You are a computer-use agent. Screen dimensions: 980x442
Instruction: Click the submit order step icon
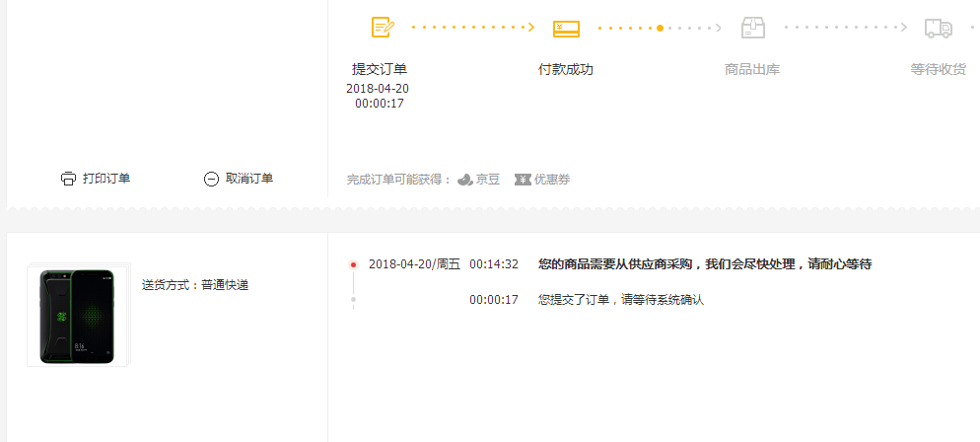pyautogui.click(x=383, y=28)
